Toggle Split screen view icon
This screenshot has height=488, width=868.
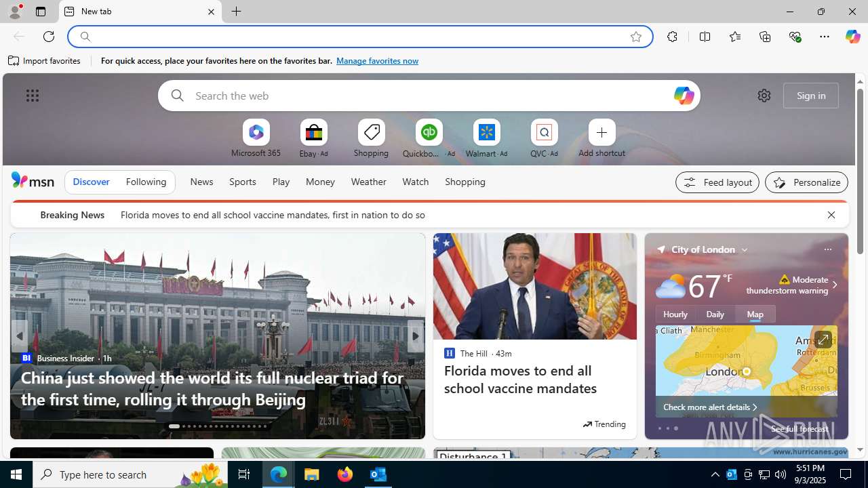pos(705,37)
